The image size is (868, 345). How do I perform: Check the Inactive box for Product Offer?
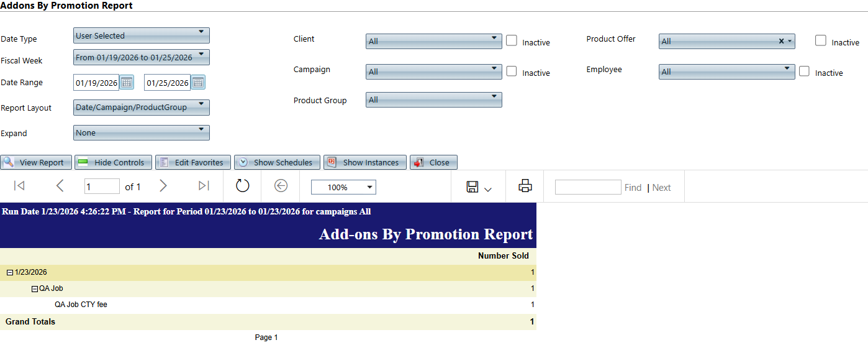[821, 40]
